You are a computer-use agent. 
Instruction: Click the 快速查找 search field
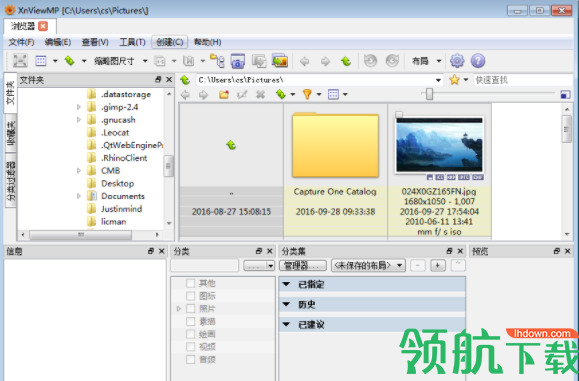point(523,80)
